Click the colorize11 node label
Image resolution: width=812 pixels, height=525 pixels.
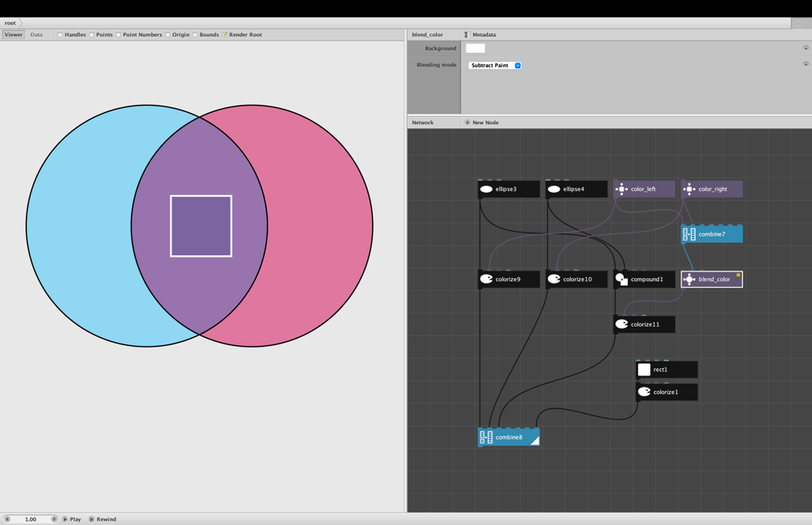[646, 324]
